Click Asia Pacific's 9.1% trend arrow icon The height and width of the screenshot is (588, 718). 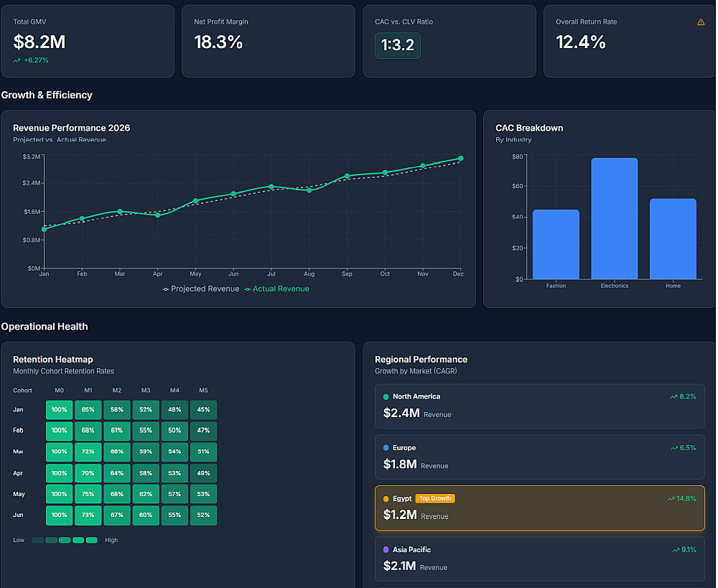tap(676, 550)
